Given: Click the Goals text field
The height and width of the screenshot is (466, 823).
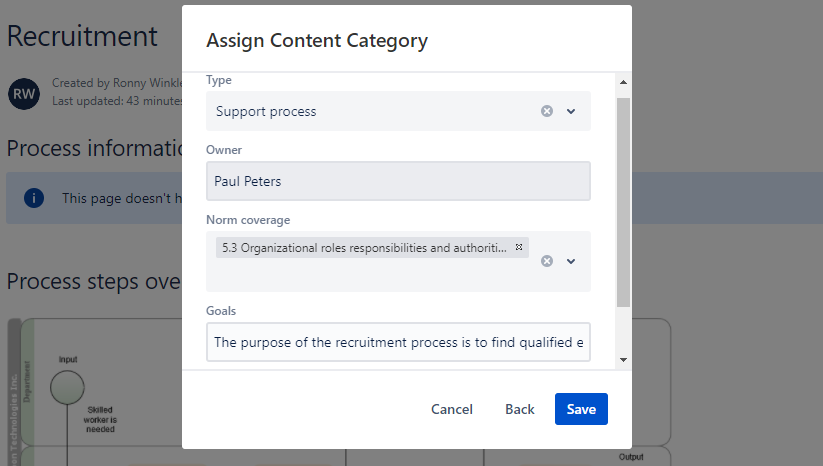Looking at the screenshot, I should pyautogui.click(x=398, y=341).
